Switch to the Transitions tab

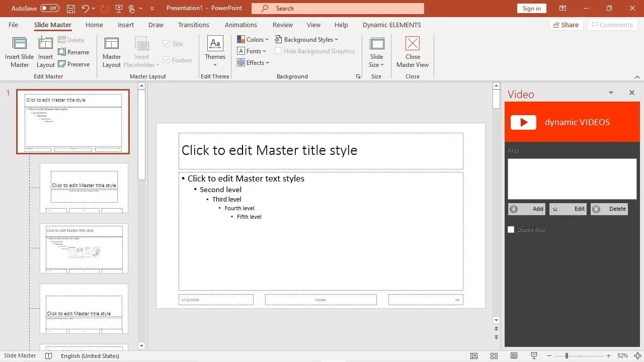point(194,25)
